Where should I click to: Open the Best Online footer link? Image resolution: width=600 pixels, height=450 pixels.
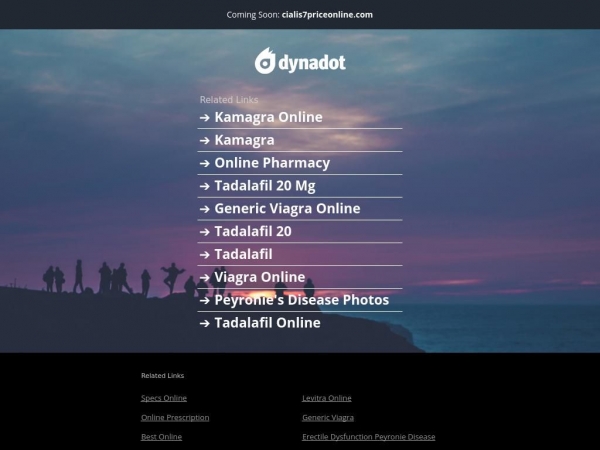click(x=161, y=437)
